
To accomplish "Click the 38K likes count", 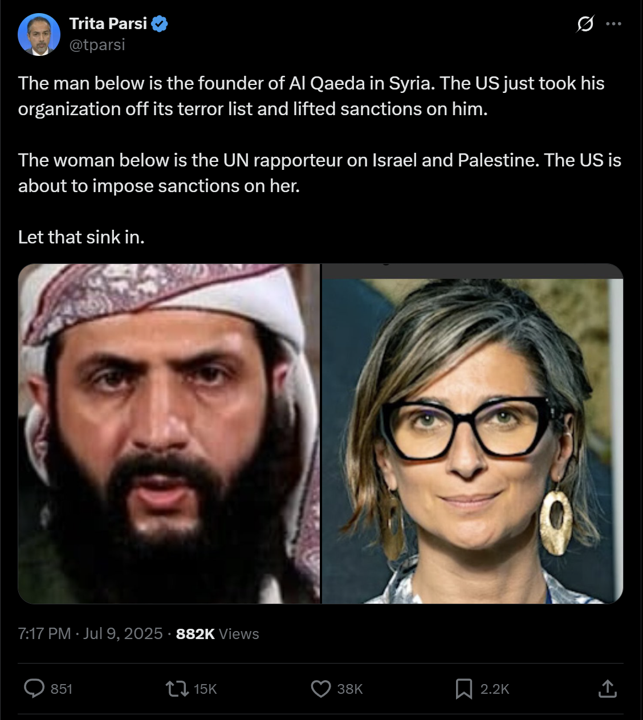I will click(350, 689).
